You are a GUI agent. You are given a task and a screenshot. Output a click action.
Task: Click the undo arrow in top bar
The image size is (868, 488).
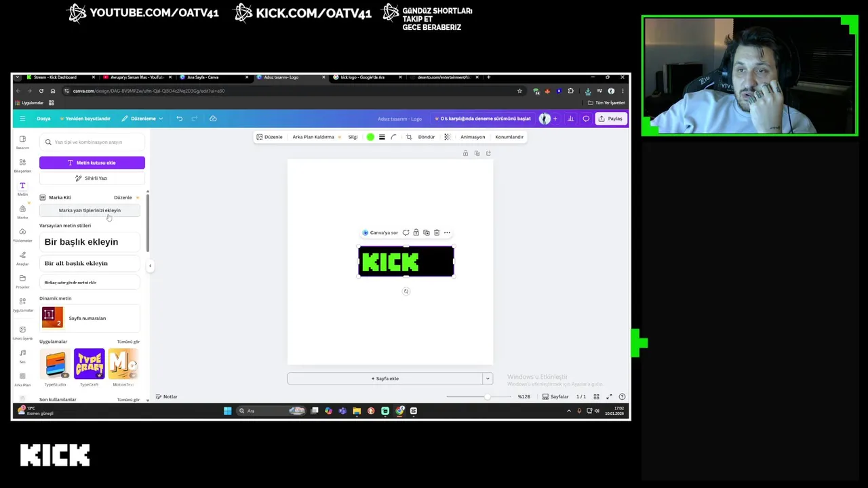click(179, 119)
